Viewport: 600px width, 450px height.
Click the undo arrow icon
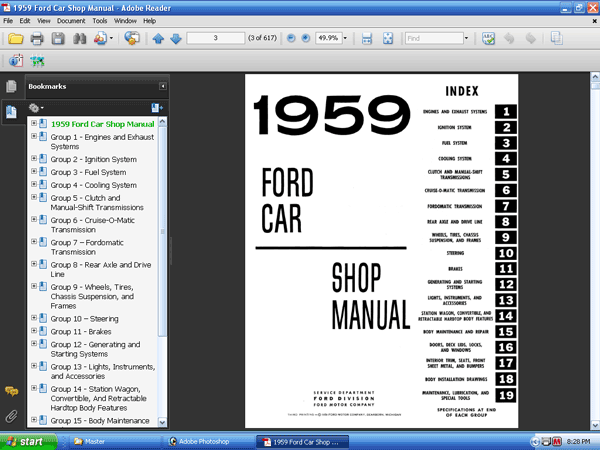(509, 38)
